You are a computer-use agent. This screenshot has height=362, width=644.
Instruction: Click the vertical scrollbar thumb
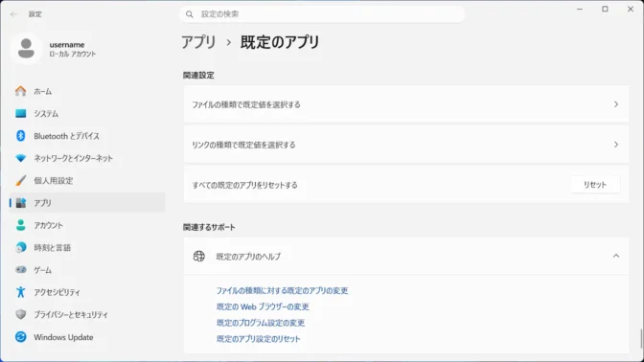pyautogui.click(x=641, y=338)
